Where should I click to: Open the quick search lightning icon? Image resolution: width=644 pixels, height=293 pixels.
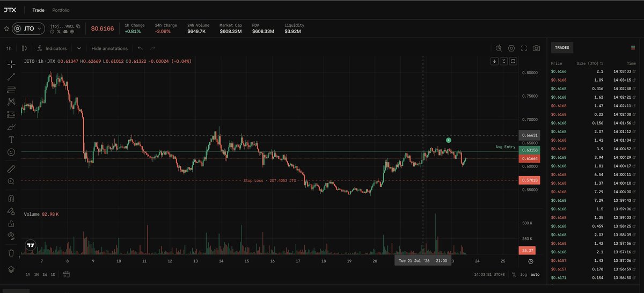click(x=499, y=48)
